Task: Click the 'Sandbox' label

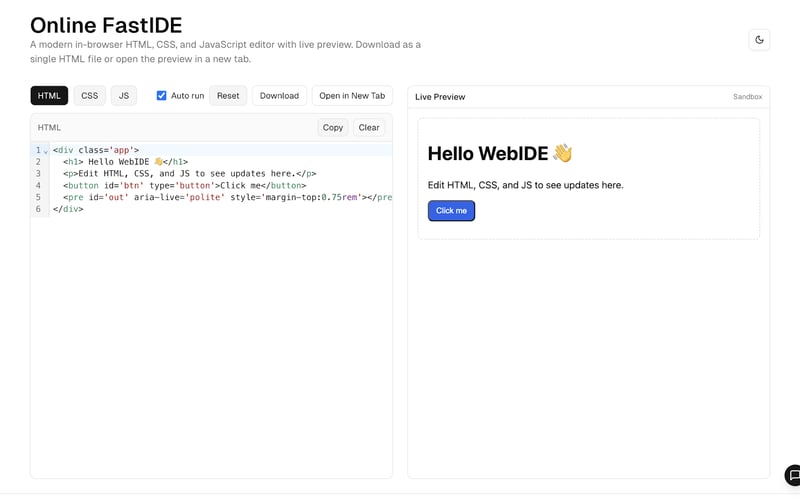Action: [747, 97]
